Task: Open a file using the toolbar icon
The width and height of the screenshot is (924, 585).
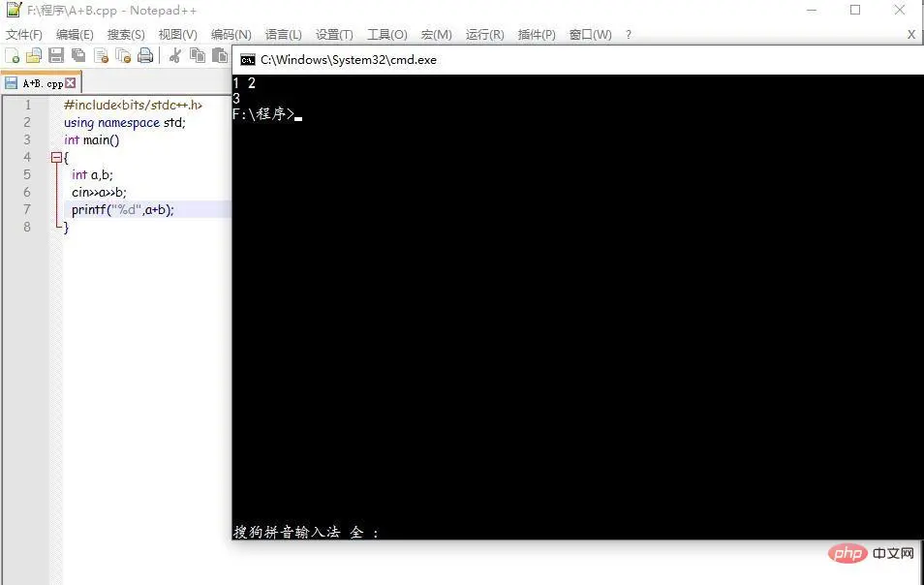Action: (x=33, y=55)
